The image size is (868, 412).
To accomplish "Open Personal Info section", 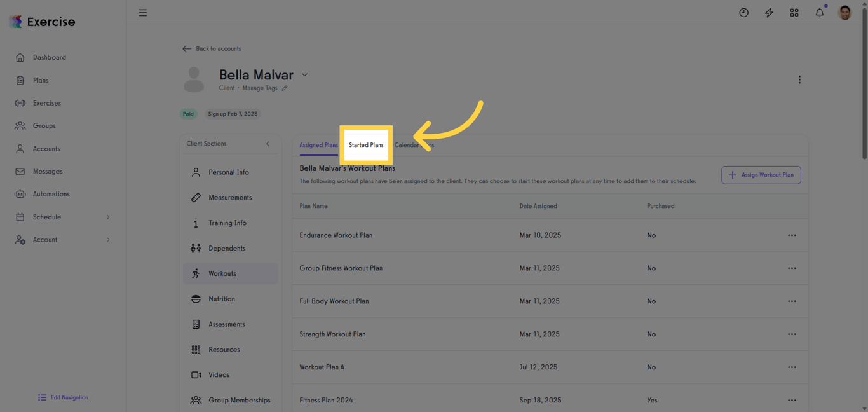I will point(231,172).
